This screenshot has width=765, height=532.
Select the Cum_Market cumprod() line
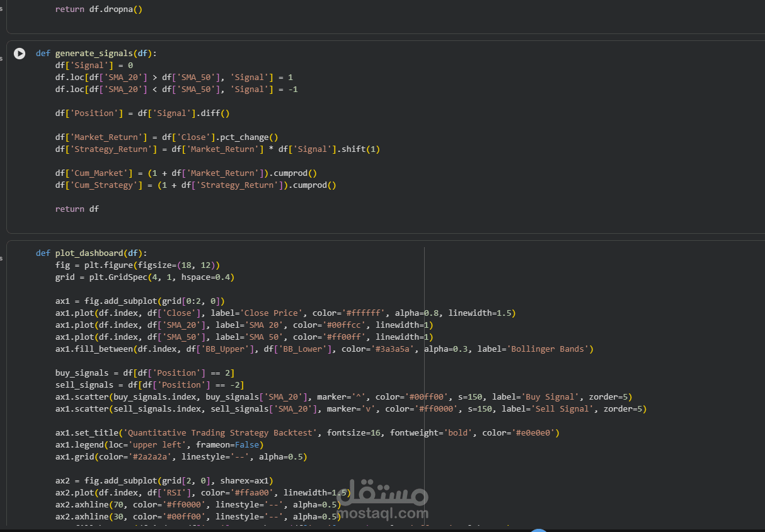click(186, 173)
